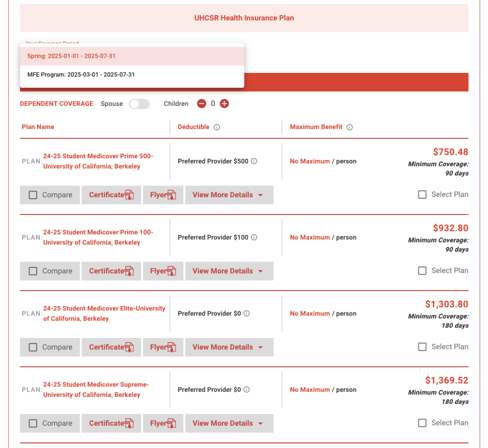Check Select Plan for the $932.80 plan

pos(422,271)
